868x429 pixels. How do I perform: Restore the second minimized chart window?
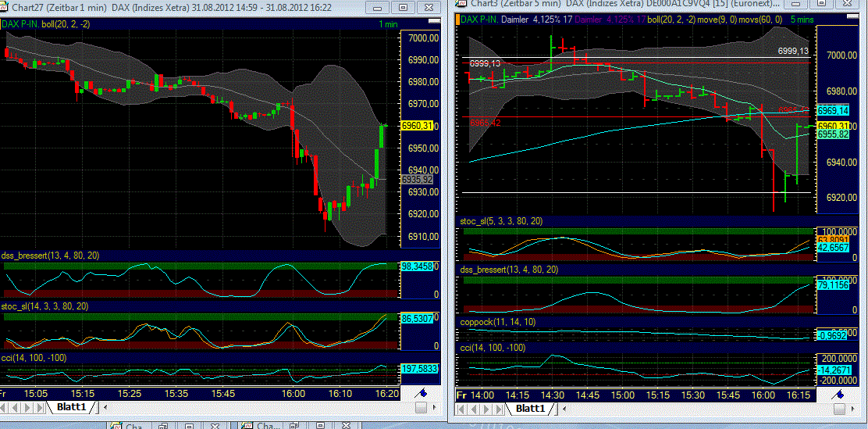coord(296,426)
